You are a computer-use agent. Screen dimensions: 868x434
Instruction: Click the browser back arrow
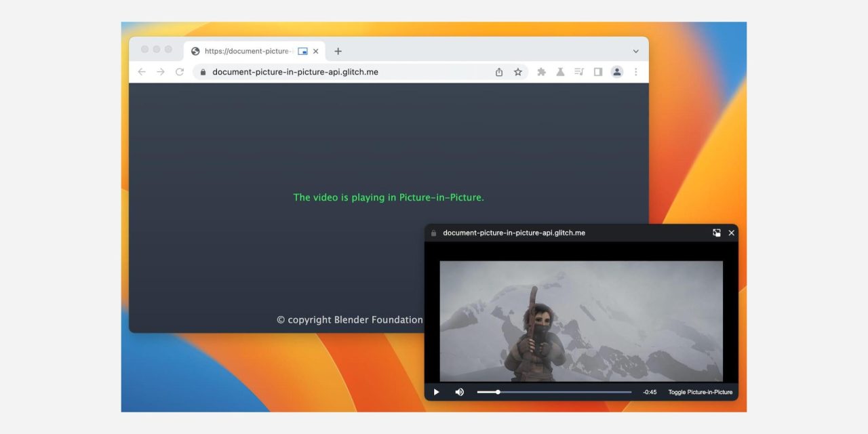142,72
